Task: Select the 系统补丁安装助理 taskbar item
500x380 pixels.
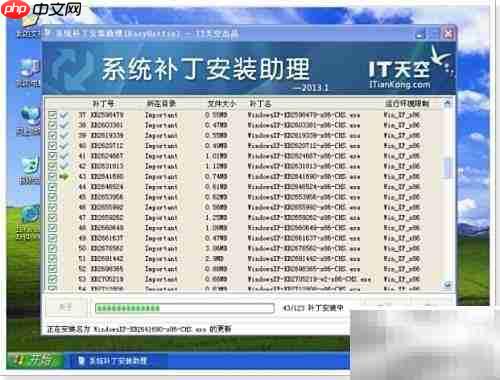Action: 113,361
